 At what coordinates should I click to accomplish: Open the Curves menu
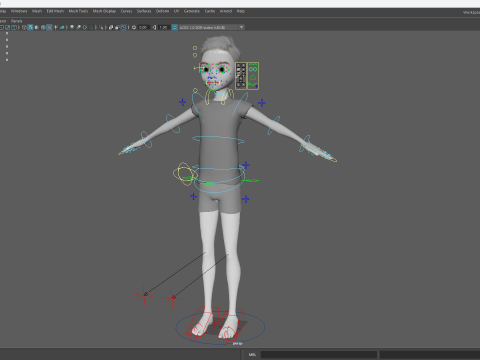(x=126, y=11)
